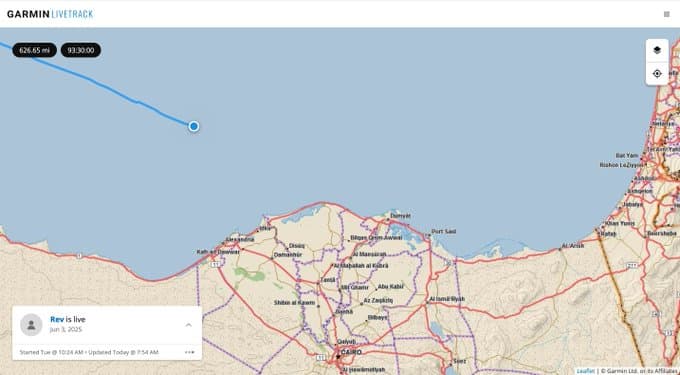Click the Garmin LiveTrack logo
Image resolution: width=680 pixels, height=375 pixels.
[x=50, y=14]
